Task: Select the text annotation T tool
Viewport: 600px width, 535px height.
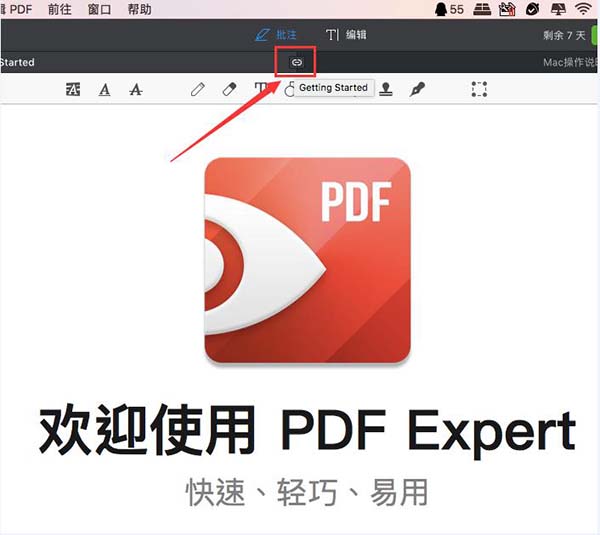Action: [x=260, y=88]
